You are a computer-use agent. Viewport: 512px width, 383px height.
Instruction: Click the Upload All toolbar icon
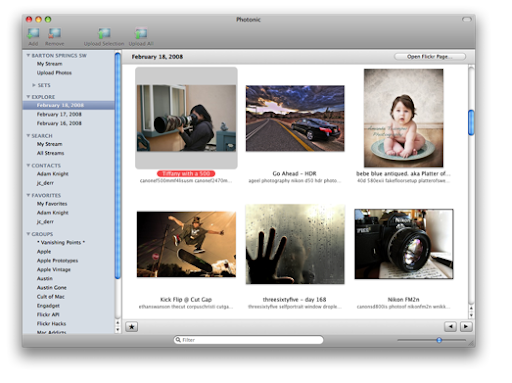coord(141,33)
